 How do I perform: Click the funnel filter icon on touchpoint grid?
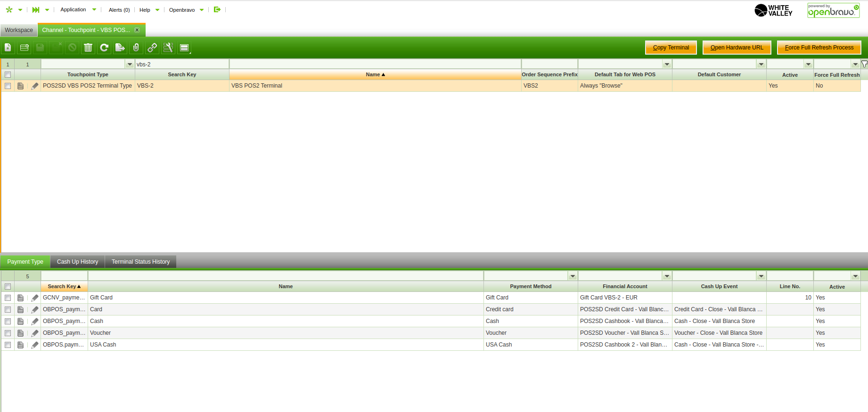pos(864,64)
